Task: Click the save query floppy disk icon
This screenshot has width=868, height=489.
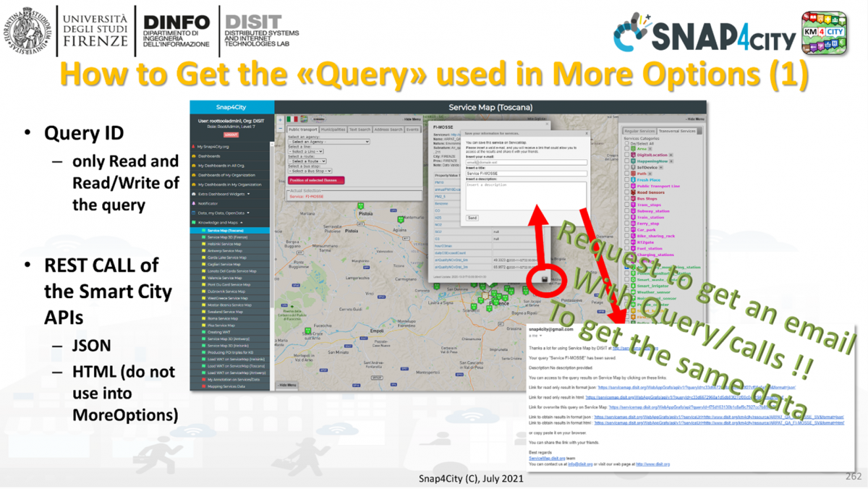Action: pyautogui.click(x=545, y=280)
